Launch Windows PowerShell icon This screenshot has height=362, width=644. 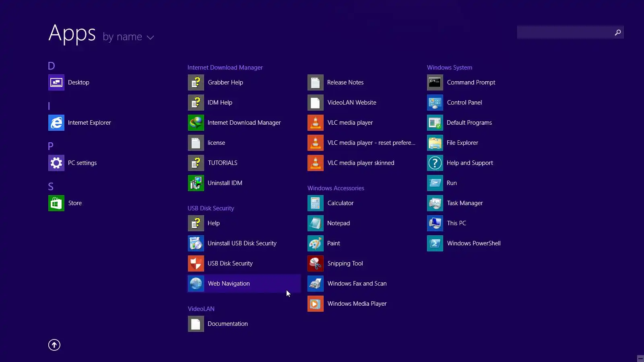tap(435, 243)
